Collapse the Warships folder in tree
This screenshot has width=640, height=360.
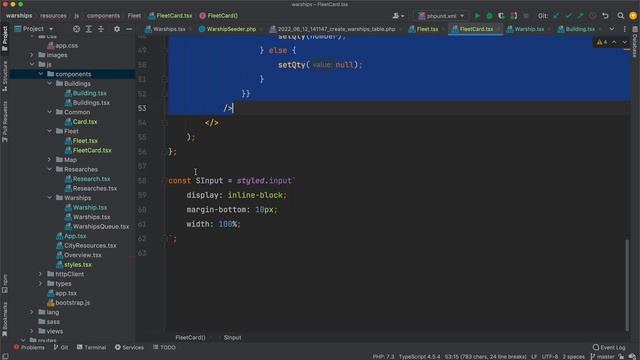[x=49, y=198]
